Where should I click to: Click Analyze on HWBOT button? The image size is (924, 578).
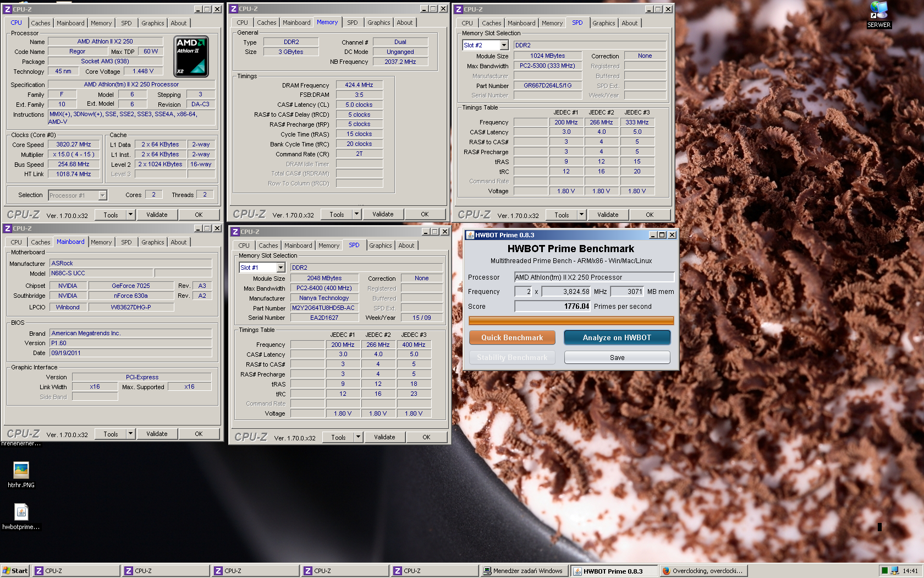pyautogui.click(x=617, y=337)
